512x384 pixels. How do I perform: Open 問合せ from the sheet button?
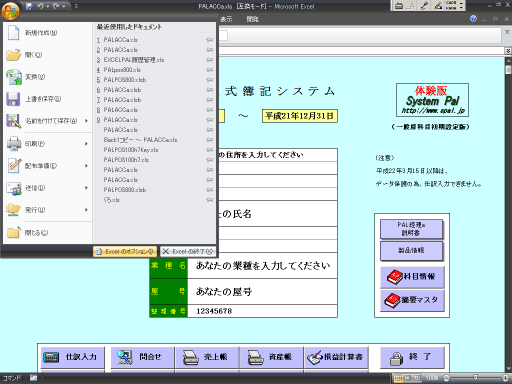pyautogui.click(x=142, y=357)
